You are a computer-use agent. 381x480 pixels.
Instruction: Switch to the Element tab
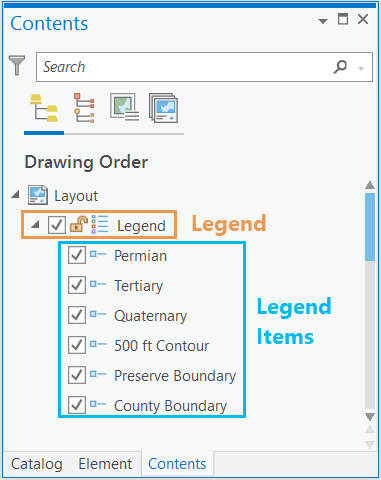pos(105,464)
